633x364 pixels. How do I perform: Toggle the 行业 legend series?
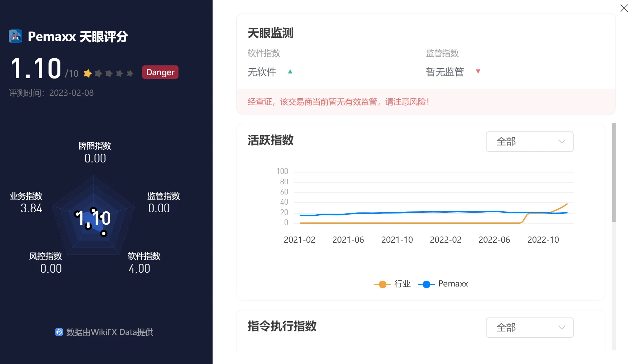pos(392,284)
